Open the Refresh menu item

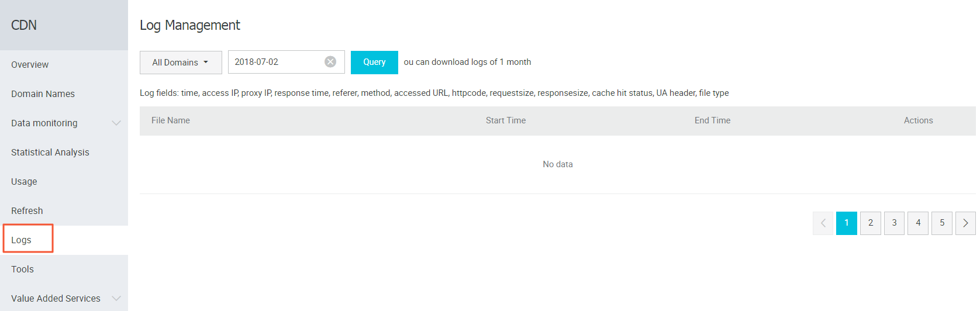[x=27, y=211]
